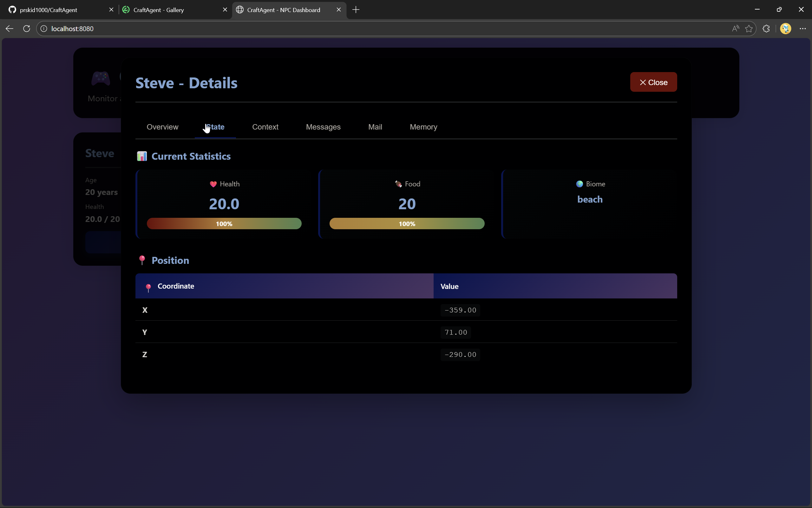
Task: Open the Messages tab
Action: click(323, 127)
